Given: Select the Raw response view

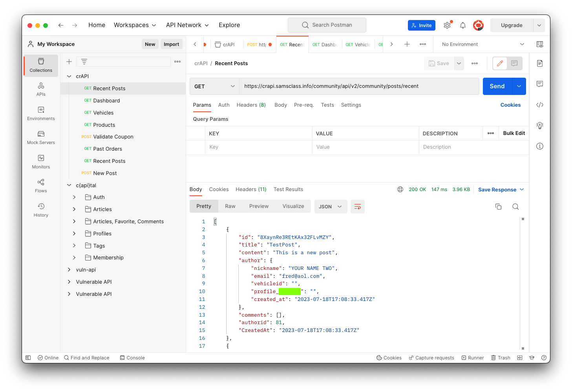Looking at the screenshot, I should (x=230, y=206).
